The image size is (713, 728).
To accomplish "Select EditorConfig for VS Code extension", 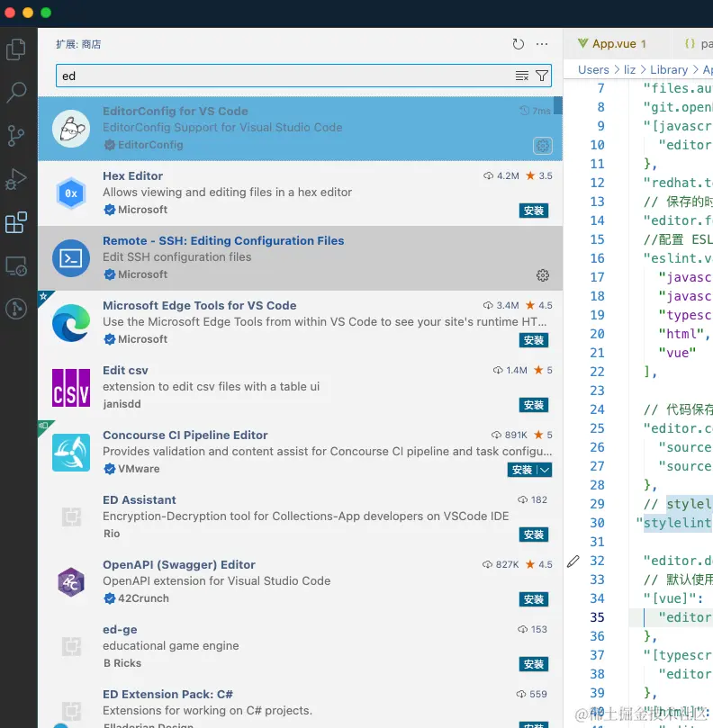I will pos(300,129).
